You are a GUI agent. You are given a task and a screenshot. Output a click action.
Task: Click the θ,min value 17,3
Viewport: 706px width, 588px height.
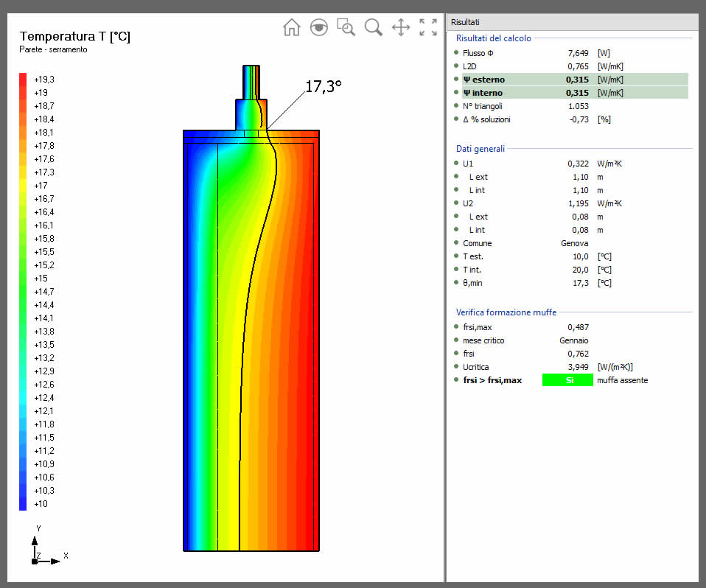coord(581,283)
